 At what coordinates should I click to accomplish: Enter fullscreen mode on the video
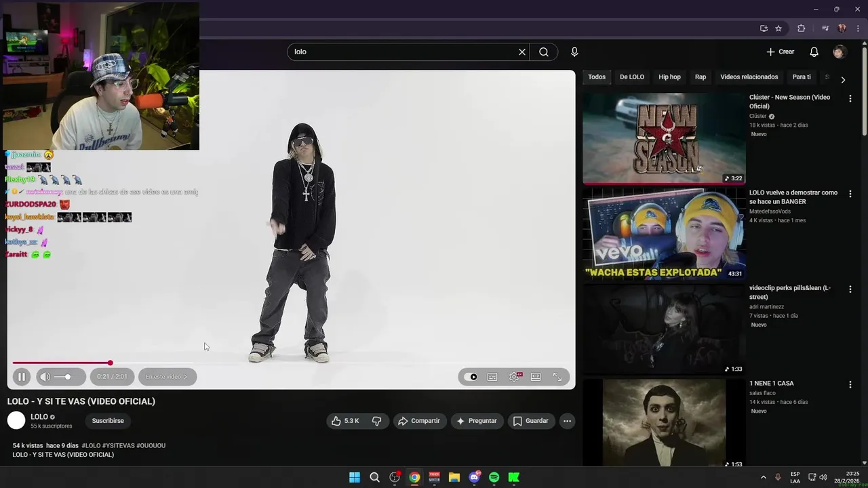click(557, 377)
